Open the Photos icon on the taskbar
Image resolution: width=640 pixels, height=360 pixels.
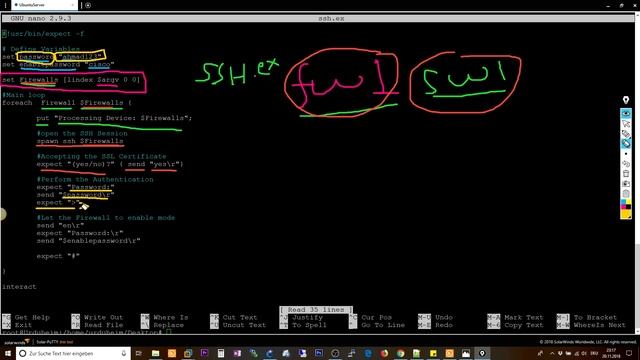pyautogui.click(x=466, y=353)
